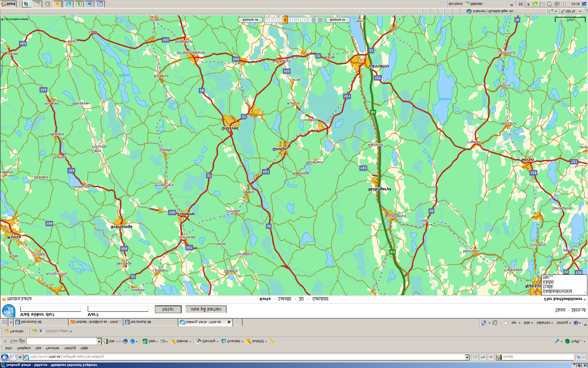Select map zoom level 3
The image size is (588, 368).
[279, 20]
